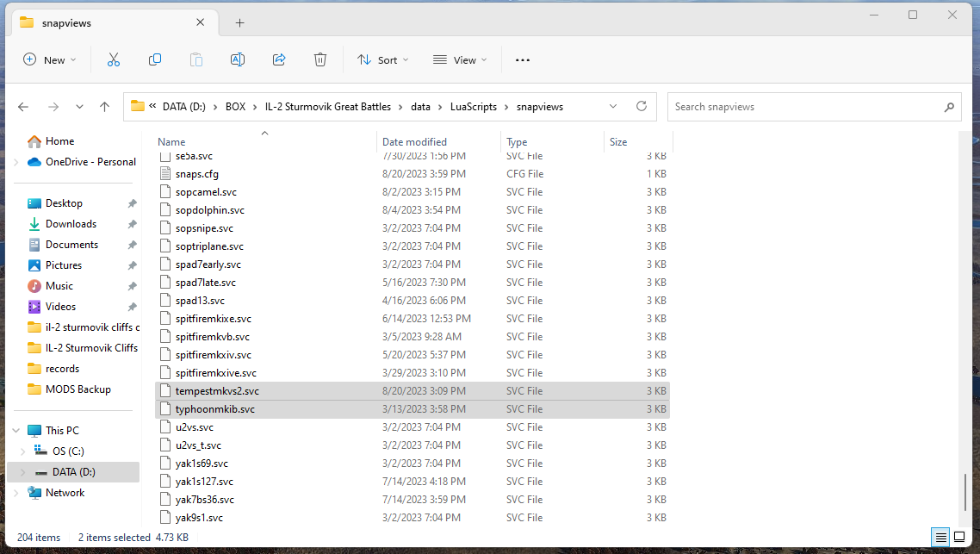This screenshot has width=980, height=554.
Task: Expand recent locations chevron
Action: click(79, 107)
